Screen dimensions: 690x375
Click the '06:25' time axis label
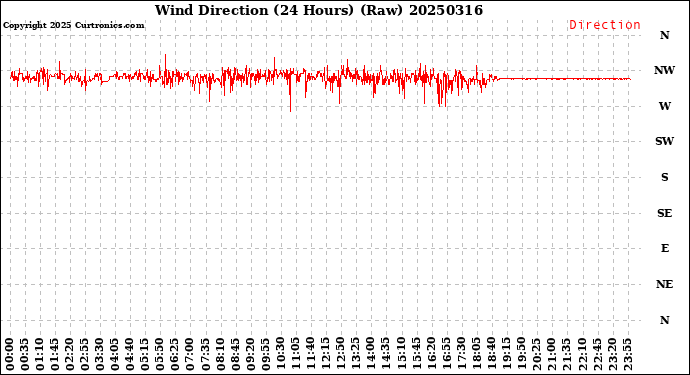175,355
